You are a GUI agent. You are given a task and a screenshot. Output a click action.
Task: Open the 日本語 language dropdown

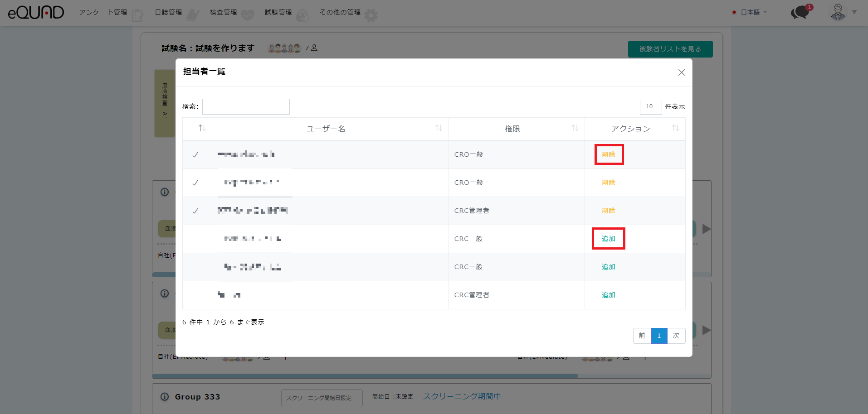tap(750, 12)
